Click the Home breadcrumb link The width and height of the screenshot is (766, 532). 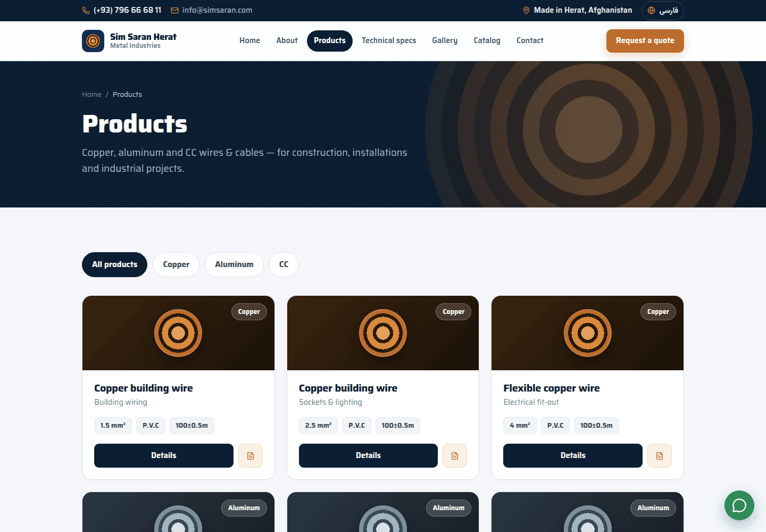pyautogui.click(x=91, y=95)
